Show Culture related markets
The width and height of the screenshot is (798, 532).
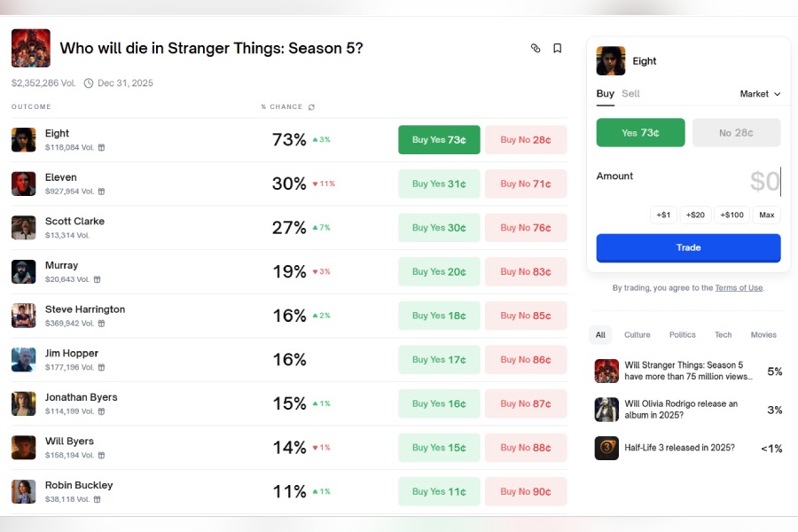pos(637,335)
